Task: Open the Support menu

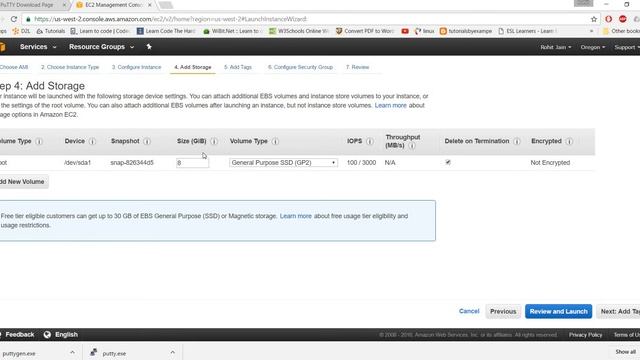Action: pos(627,47)
